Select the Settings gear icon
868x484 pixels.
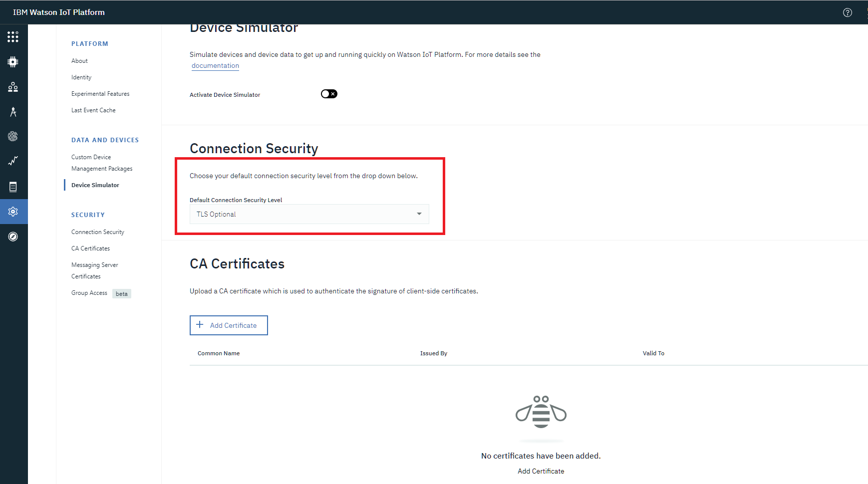tap(13, 212)
